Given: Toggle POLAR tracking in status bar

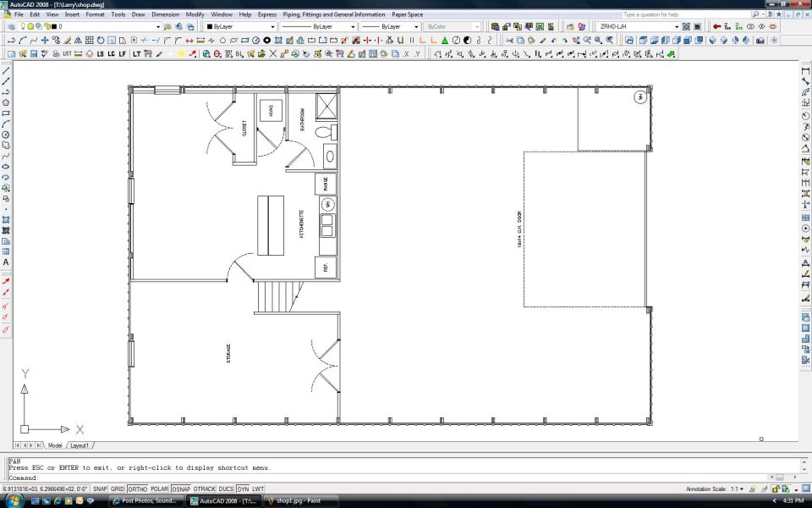Looking at the screenshot, I should 160,489.
